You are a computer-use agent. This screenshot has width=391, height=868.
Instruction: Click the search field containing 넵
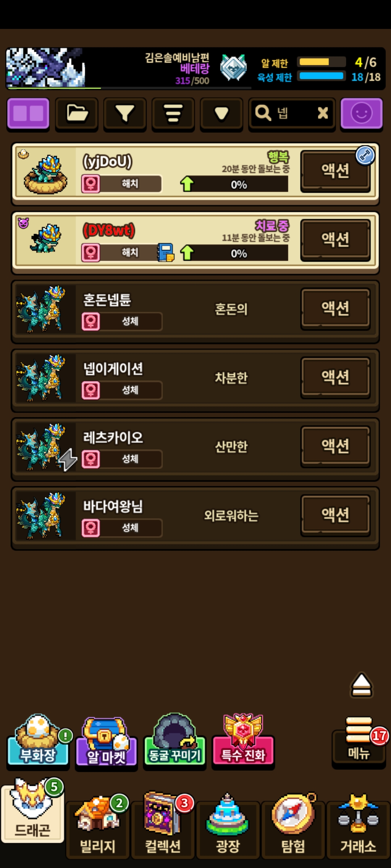[292, 114]
